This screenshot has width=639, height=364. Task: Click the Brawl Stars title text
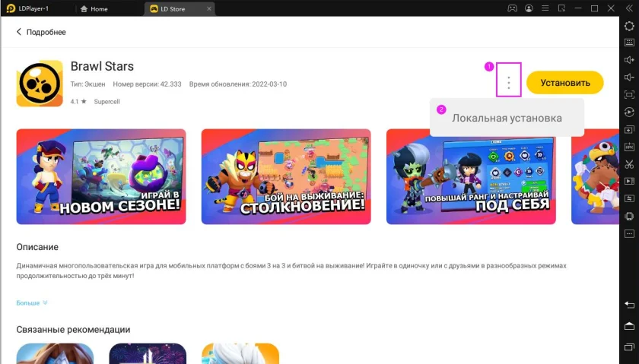(102, 66)
